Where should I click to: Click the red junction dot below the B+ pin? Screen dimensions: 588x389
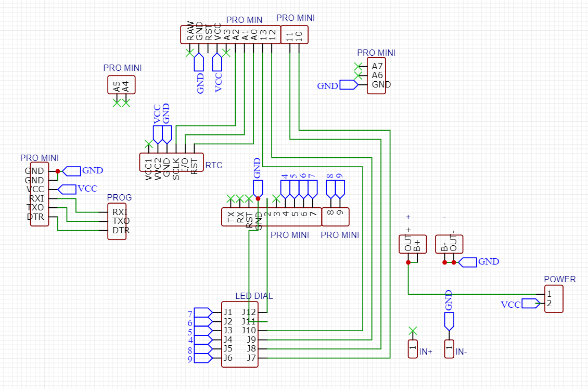[x=409, y=263]
